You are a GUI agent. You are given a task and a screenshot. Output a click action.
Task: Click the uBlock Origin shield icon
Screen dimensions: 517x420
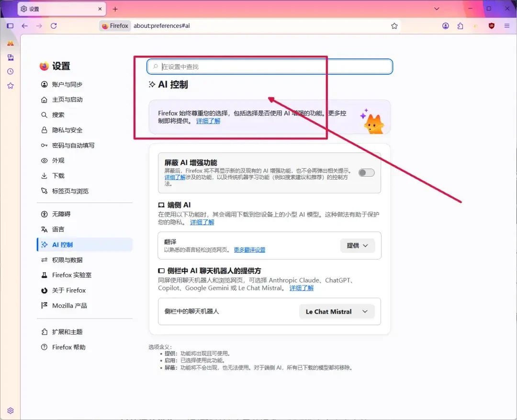tap(491, 26)
